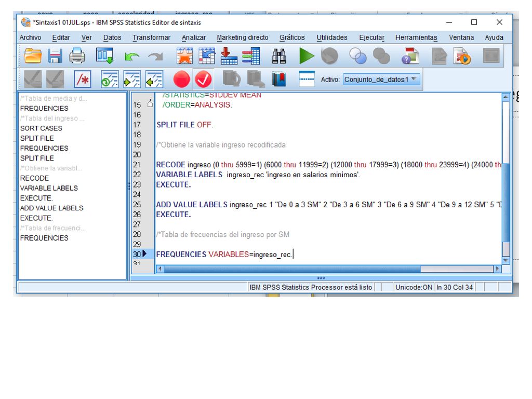Click the 'VARIABLE LABELS ingreso_rec' line in editor
This screenshot has height=399, width=532.
tap(258, 175)
